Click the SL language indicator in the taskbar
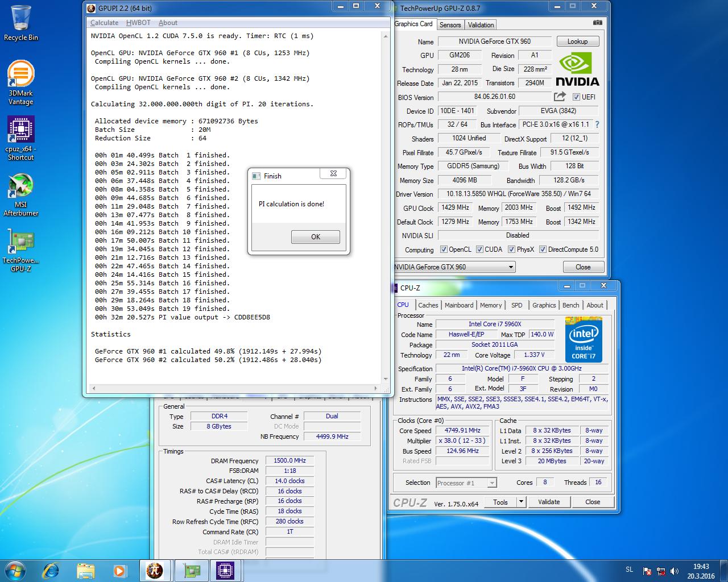This screenshot has width=728, height=582. (x=629, y=569)
